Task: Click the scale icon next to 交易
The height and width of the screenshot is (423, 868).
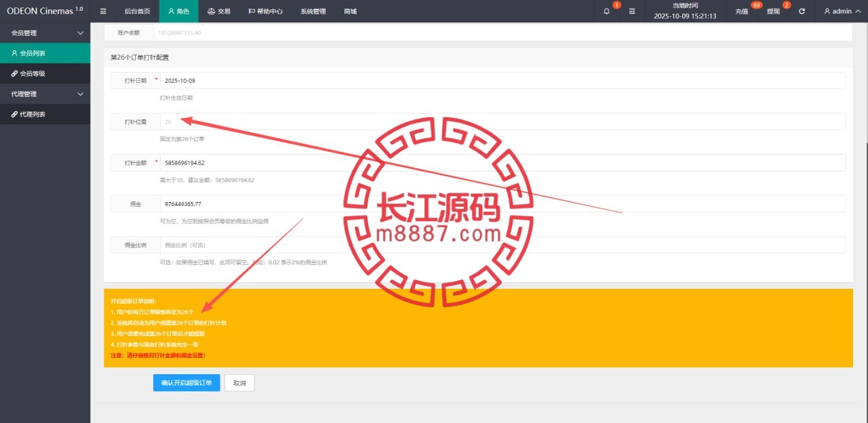Action: (211, 12)
